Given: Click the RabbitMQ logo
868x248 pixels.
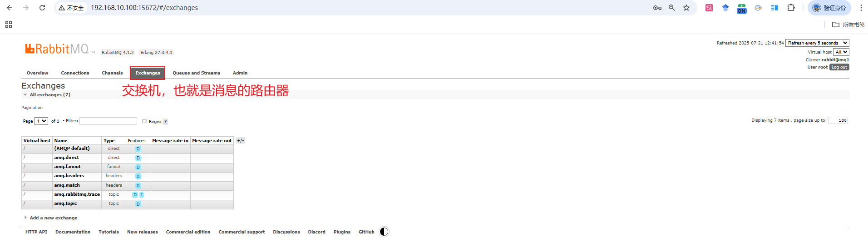Looking at the screenshot, I should pos(60,49).
